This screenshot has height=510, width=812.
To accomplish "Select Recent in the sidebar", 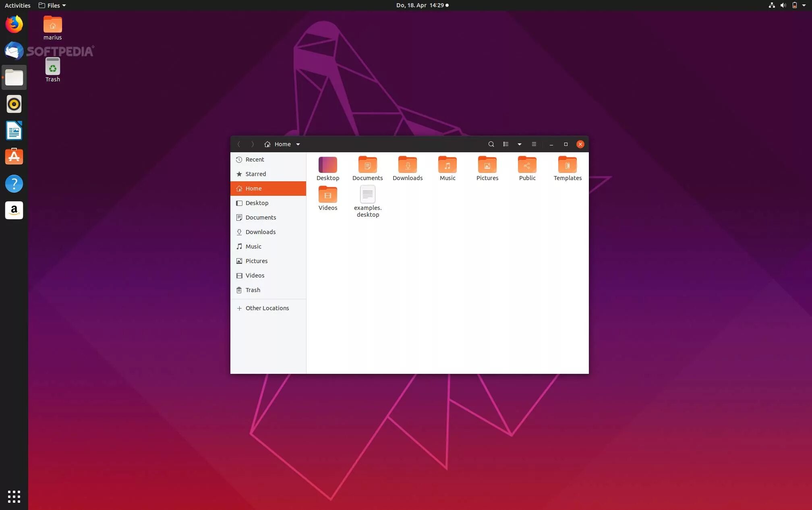I will 255,160.
